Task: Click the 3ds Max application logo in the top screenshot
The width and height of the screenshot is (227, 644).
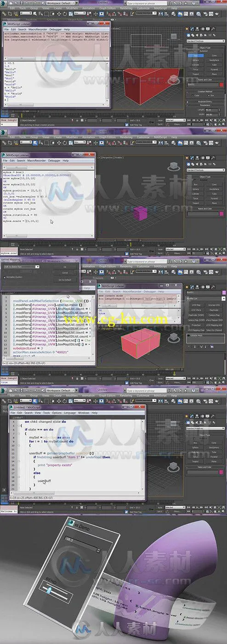Action: (x=4, y=3)
